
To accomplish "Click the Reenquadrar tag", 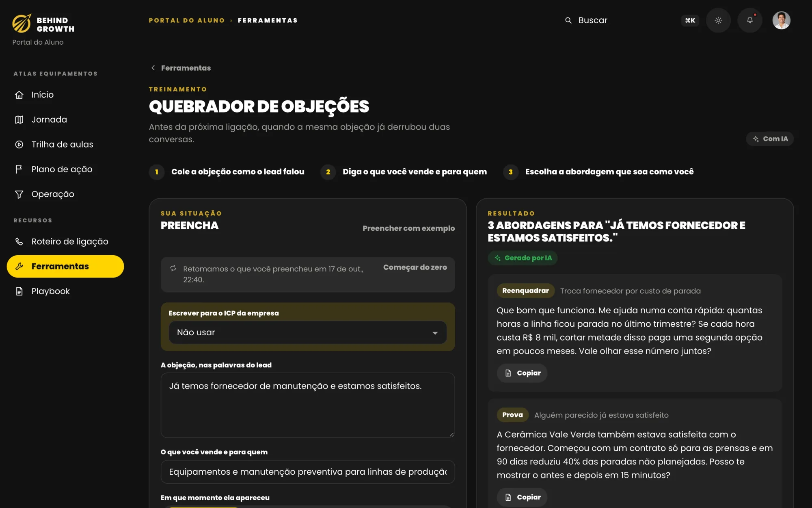I will tap(525, 291).
